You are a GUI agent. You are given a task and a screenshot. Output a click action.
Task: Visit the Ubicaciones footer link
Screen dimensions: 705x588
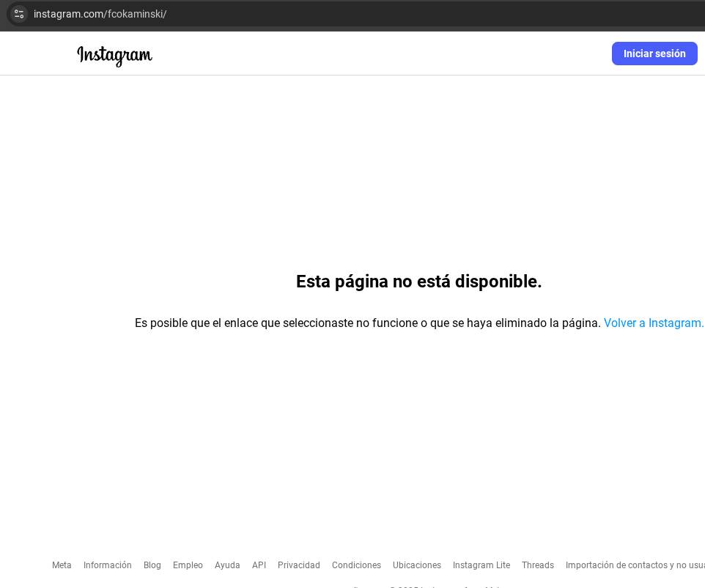[416, 565]
